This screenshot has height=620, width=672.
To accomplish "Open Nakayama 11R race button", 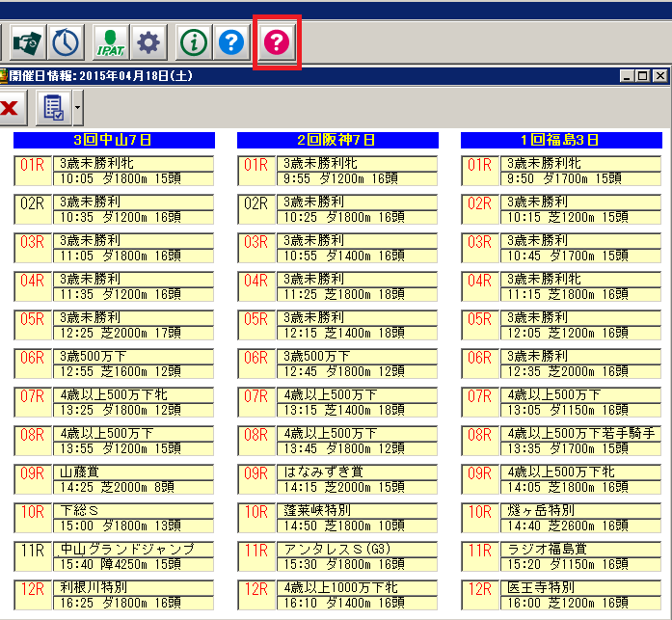I will tap(33, 556).
